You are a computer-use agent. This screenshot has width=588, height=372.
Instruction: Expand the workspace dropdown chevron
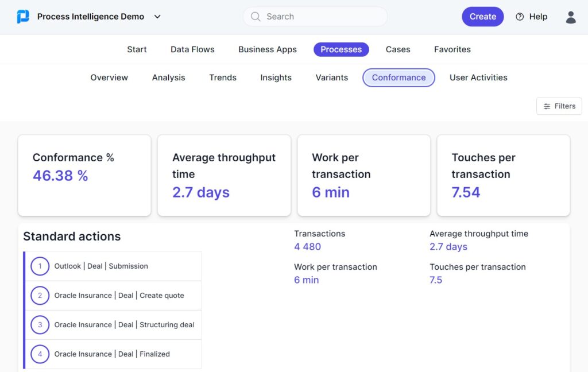click(157, 17)
